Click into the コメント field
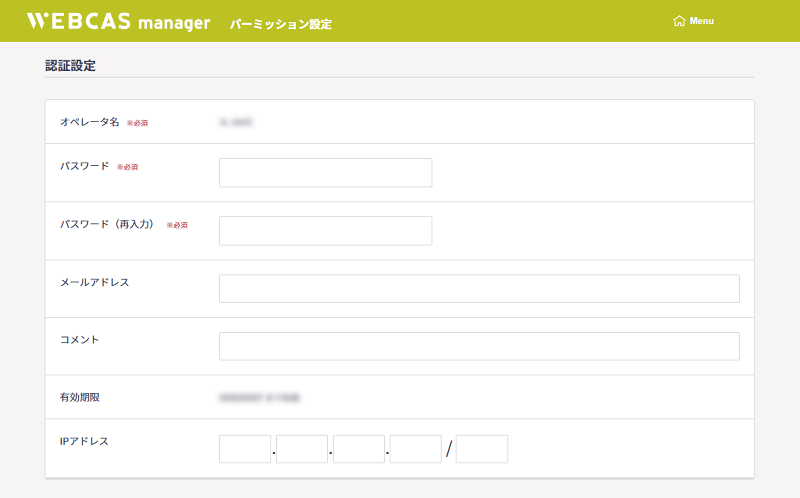800x498 pixels. tap(479, 346)
